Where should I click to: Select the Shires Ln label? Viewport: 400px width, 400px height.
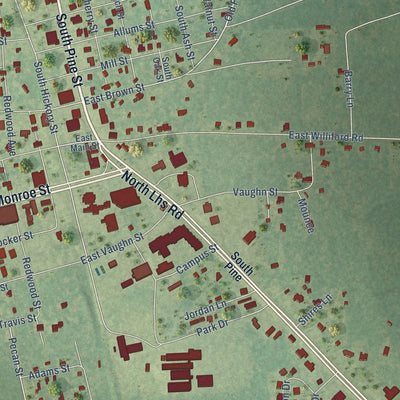[x=315, y=310]
